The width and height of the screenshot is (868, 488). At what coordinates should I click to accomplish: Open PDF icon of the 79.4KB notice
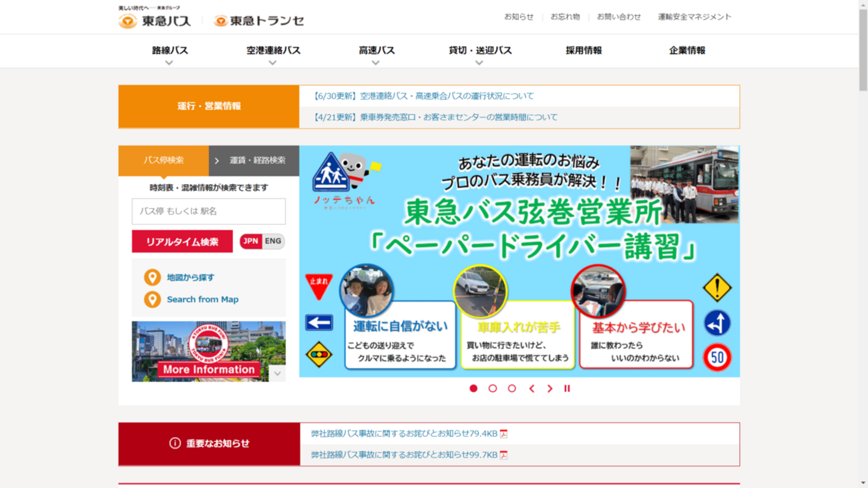click(x=503, y=434)
